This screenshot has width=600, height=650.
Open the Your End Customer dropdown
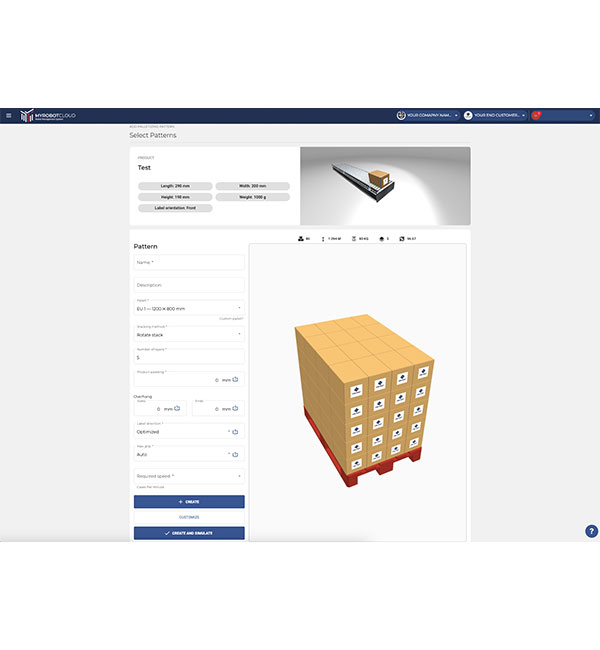(496, 116)
